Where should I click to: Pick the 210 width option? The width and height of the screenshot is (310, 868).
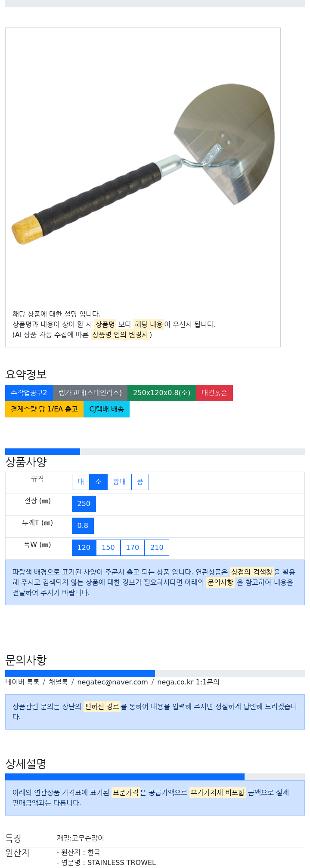point(157,548)
